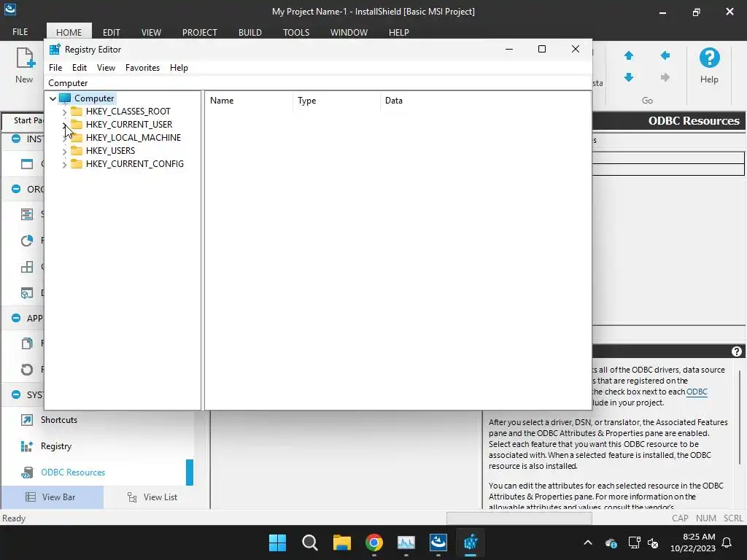Open the InstallShield FILE tab

20,32
